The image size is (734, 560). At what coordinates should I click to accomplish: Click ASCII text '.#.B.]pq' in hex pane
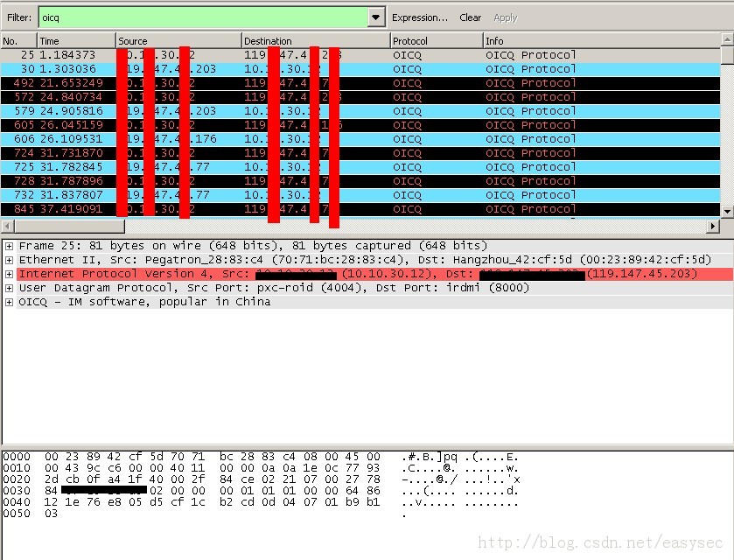[x=430, y=457]
